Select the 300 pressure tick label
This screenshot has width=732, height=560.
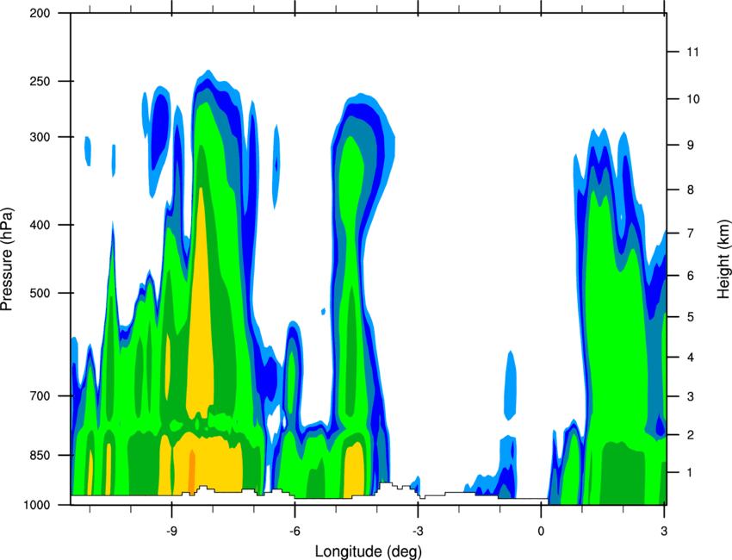pos(40,137)
